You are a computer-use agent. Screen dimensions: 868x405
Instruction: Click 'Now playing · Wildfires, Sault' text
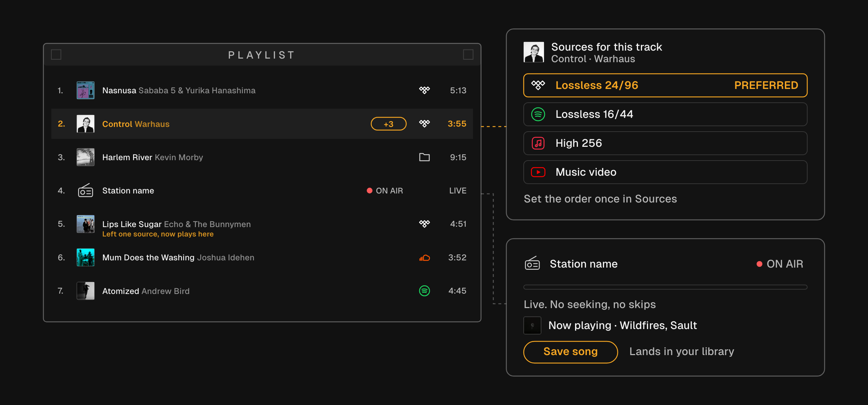click(x=622, y=325)
